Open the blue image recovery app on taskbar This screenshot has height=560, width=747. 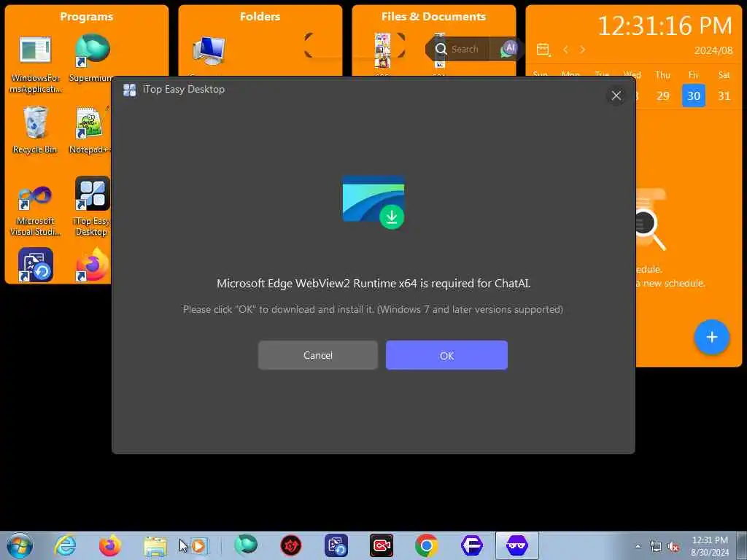(x=336, y=545)
